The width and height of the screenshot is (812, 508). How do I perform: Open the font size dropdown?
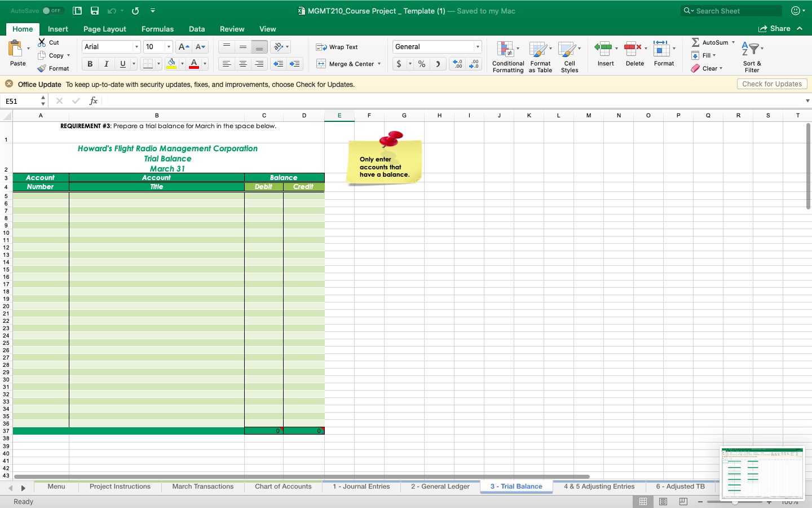tap(169, 47)
